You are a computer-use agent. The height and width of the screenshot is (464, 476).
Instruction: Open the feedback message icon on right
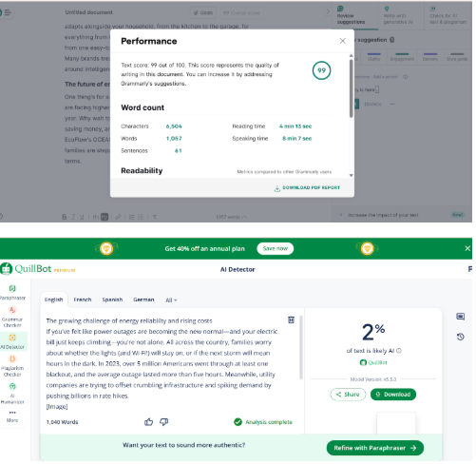pos(461,317)
